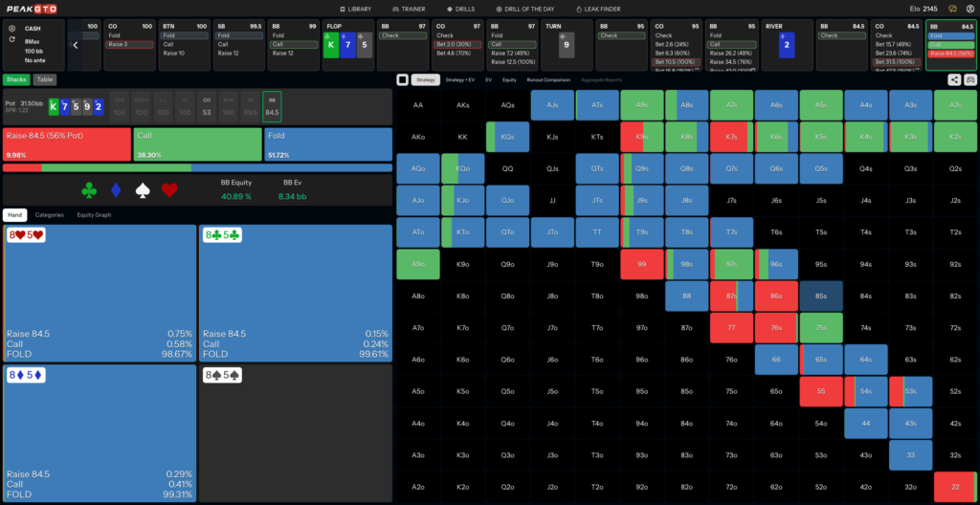Click the BB Equity 40.89 % value
The height and width of the screenshot is (505, 980).
235,196
